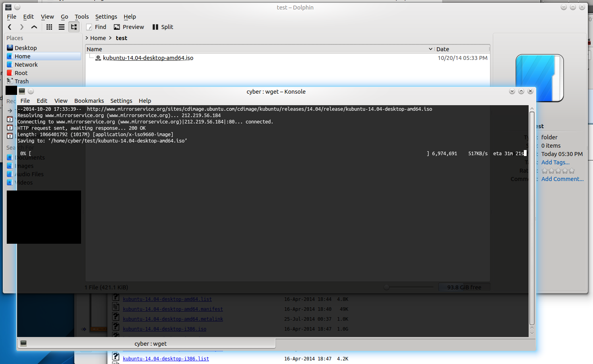
Task: Open Konsole Bookmarks menu
Action: [89, 101]
